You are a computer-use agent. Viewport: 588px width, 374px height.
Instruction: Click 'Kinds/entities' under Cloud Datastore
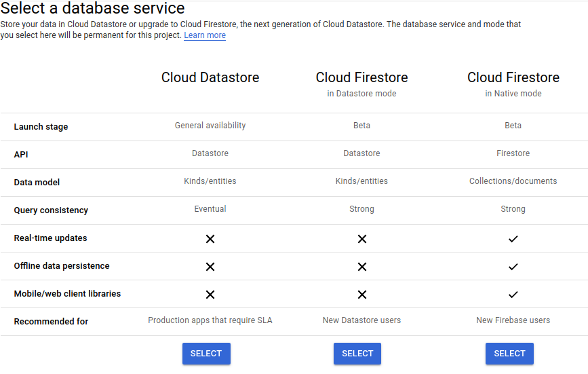tap(210, 181)
